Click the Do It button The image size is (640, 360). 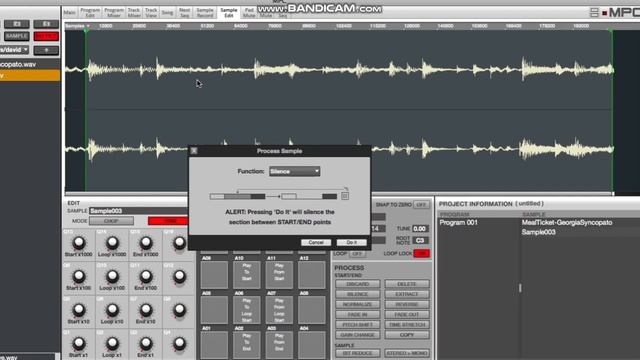[351, 242]
